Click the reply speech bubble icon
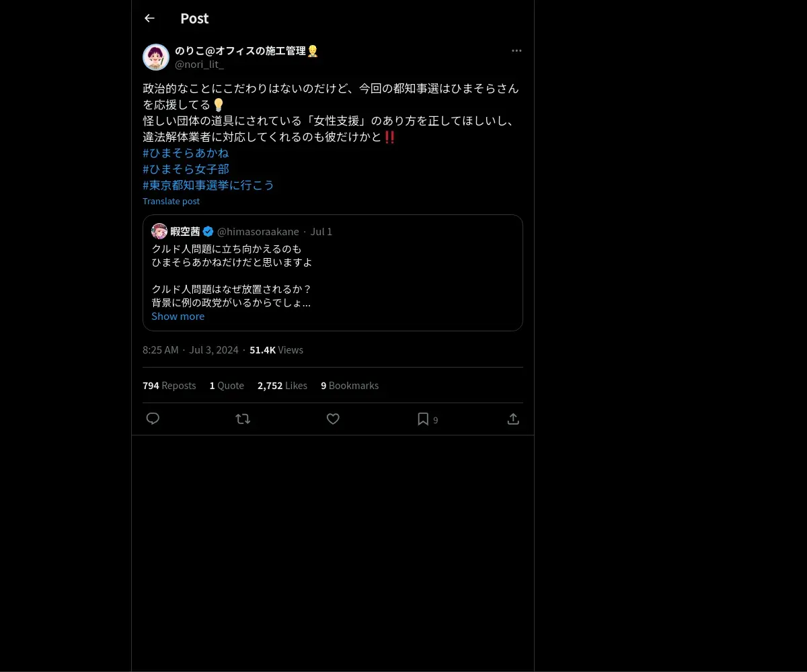This screenshot has width=807, height=672. pos(153,419)
